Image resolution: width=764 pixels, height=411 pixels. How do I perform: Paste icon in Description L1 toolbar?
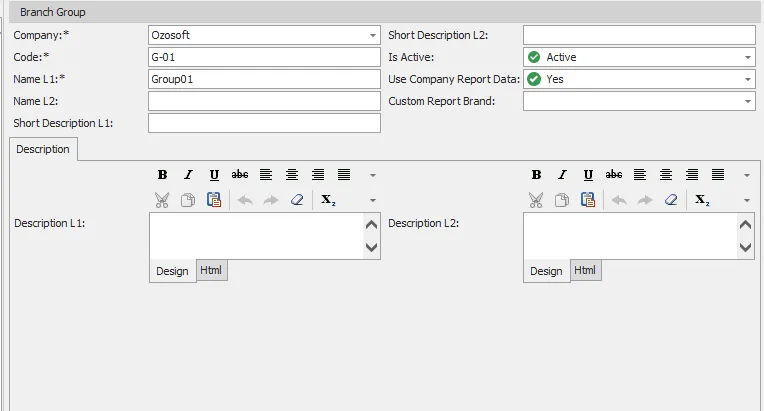[x=214, y=200]
